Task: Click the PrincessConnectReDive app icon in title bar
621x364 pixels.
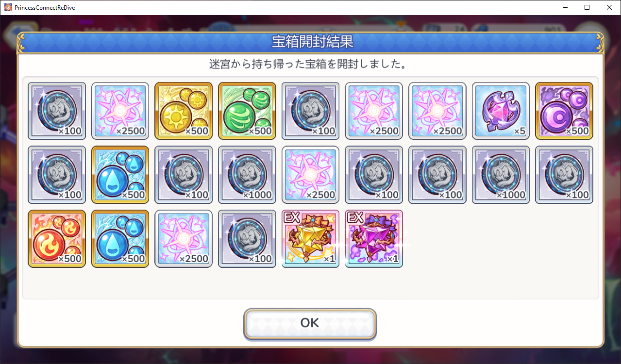Action: (7, 7)
